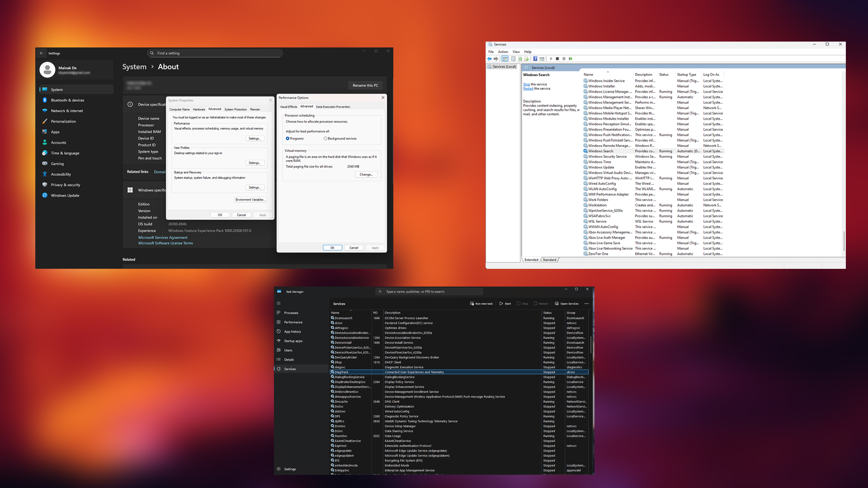Click Task Manager search field
The width and height of the screenshot is (868, 488).
(x=429, y=291)
